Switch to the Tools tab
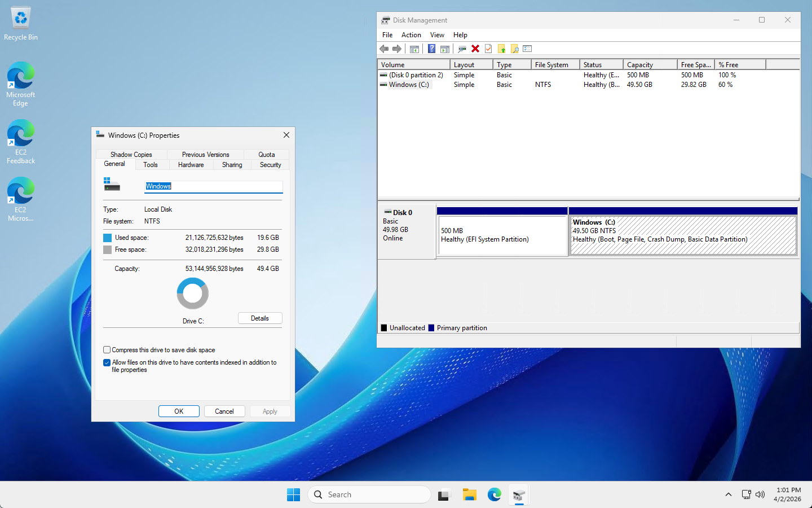 151,165
